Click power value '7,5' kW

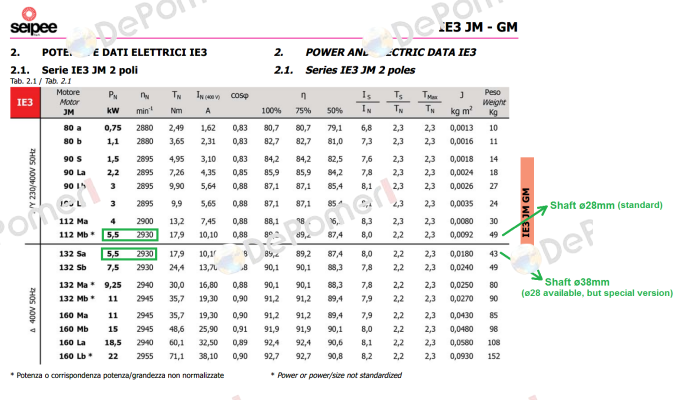[113, 268]
